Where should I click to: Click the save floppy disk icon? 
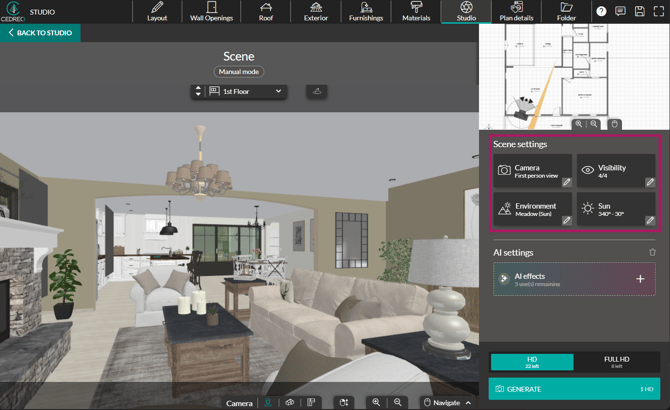coord(640,12)
